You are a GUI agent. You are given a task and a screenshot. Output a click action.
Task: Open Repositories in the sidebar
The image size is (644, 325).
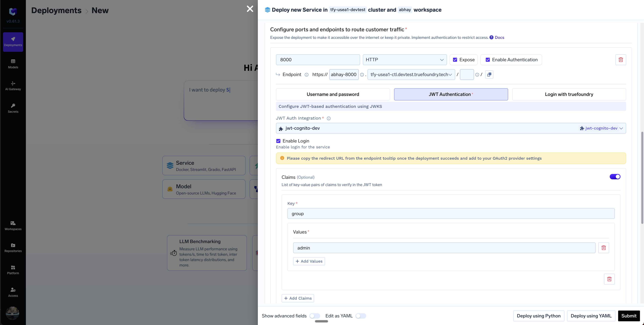tap(13, 248)
